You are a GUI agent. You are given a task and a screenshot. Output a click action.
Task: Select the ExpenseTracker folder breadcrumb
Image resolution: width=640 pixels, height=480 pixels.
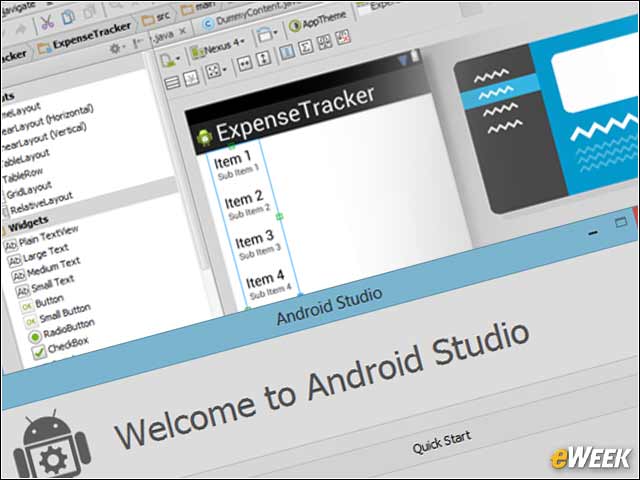point(84,38)
